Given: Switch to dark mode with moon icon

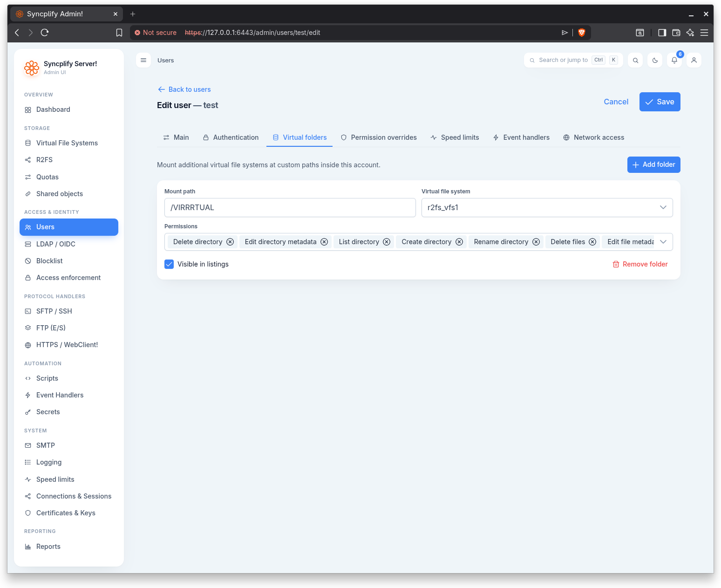Looking at the screenshot, I should point(655,60).
